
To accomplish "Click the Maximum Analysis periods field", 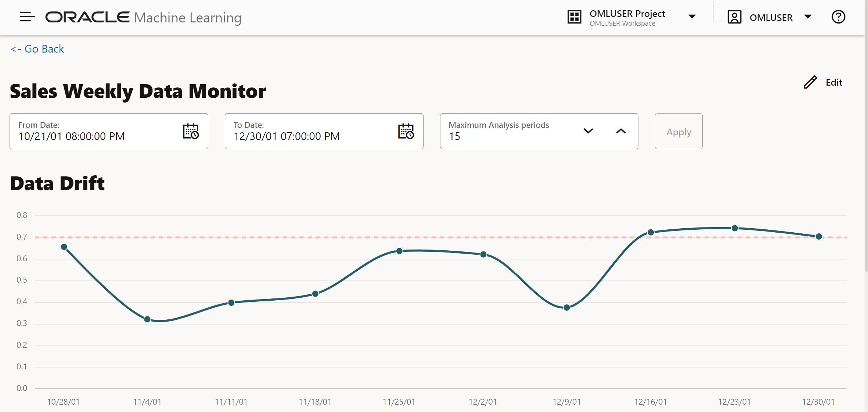I will [x=507, y=132].
